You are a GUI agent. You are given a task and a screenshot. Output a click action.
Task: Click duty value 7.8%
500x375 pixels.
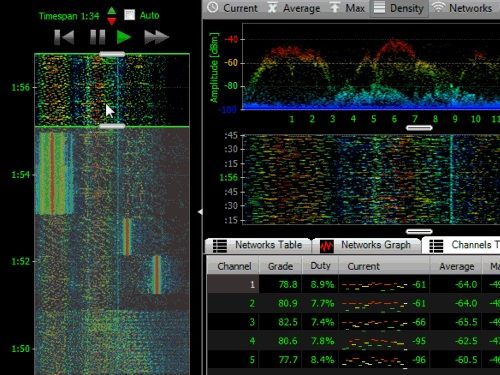pyautogui.click(x=322, y=341)
